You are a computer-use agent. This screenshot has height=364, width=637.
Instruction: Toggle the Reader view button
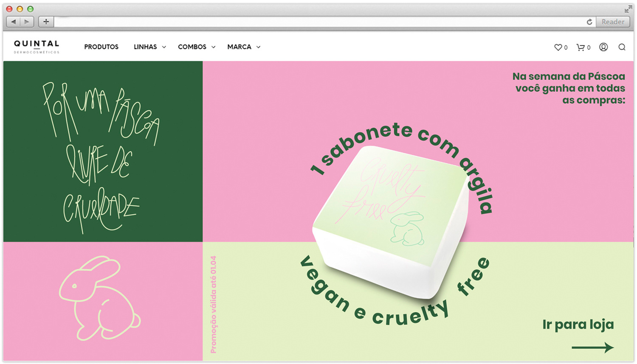click(613, 22)
